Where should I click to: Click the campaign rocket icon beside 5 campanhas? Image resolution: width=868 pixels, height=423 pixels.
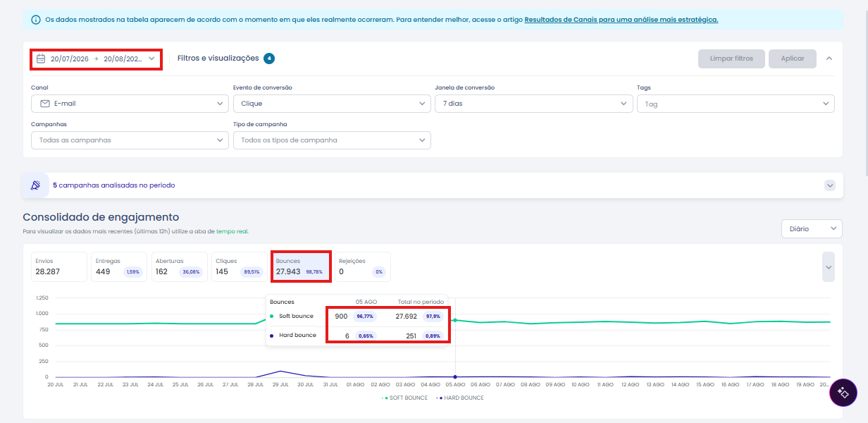click(x=36, y=185)
